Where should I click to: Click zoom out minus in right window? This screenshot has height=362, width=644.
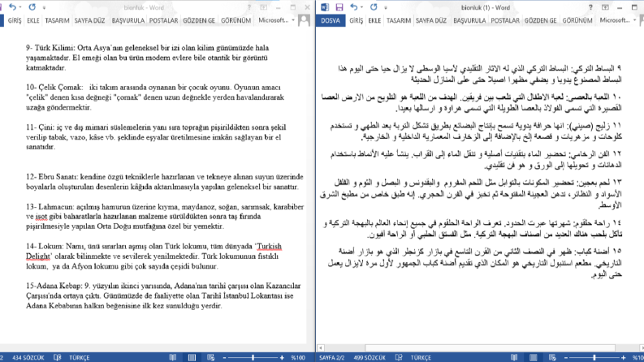pos(565,358)
